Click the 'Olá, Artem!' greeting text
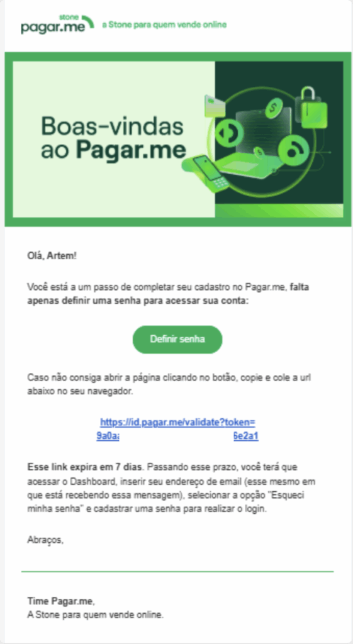This screenshot has width=353, height=644. [x=52, y=256]
